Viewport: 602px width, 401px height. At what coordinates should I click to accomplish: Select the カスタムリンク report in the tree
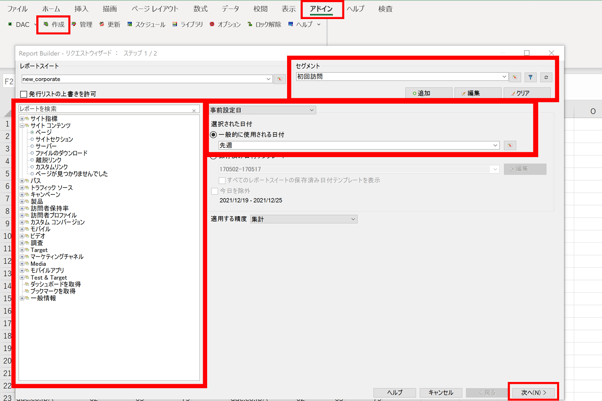coord(51,167)
